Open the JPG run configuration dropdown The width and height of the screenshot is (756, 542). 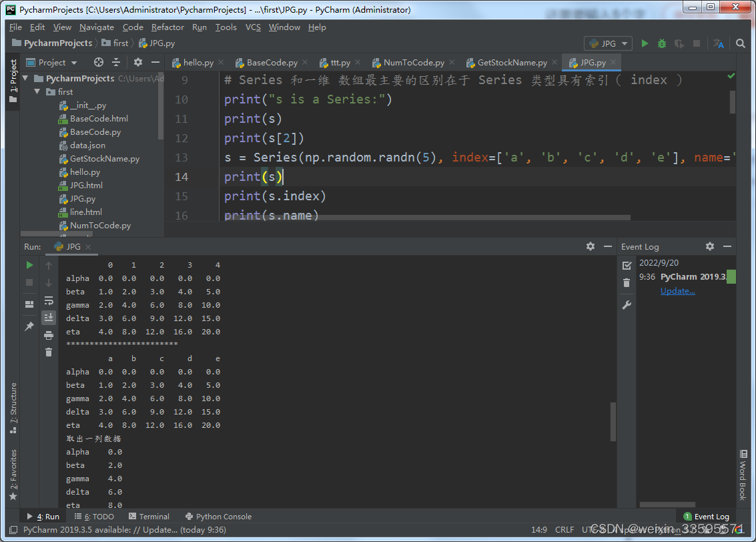tap(609, 43)
